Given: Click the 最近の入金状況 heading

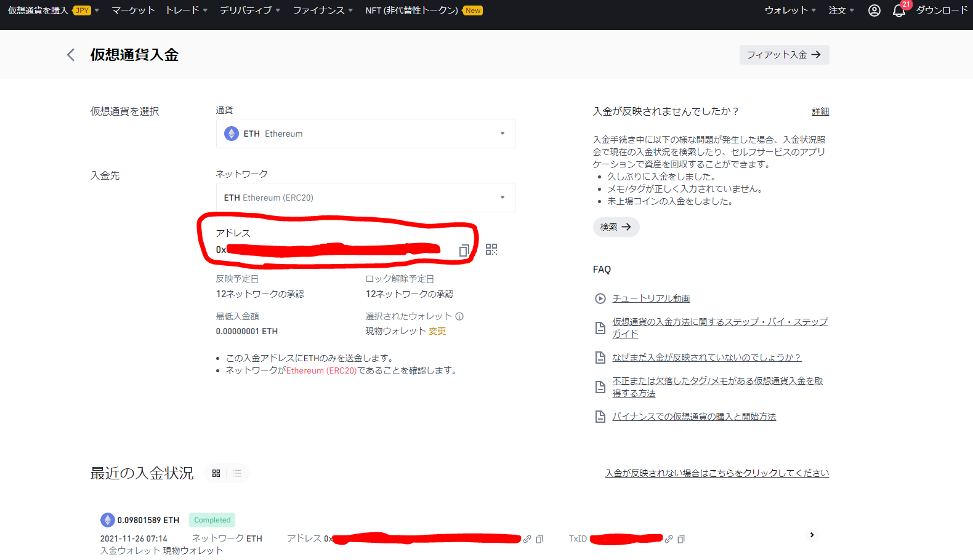Looking at the screenshot, I should (x=142, y=473).
